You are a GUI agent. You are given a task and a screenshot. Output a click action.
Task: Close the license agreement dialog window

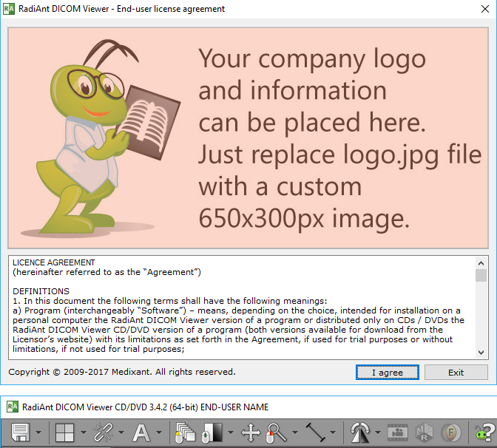point(485,9)
